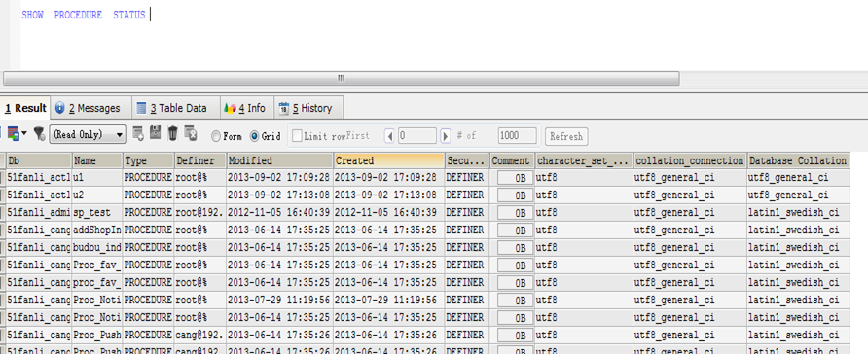This screenshot has height=354, width=868.
Task: Click the next page arrow
Action: pyautogui.click(x=445, y=135)
